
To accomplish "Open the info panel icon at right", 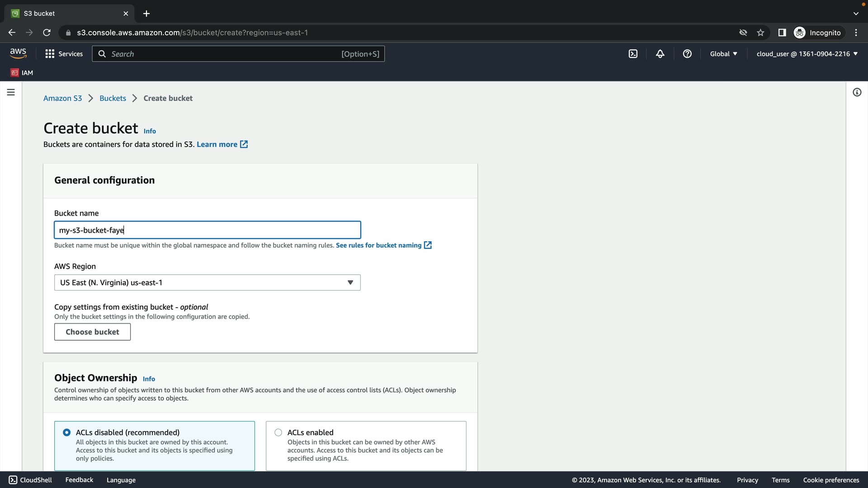I will [x=857, y=92].
